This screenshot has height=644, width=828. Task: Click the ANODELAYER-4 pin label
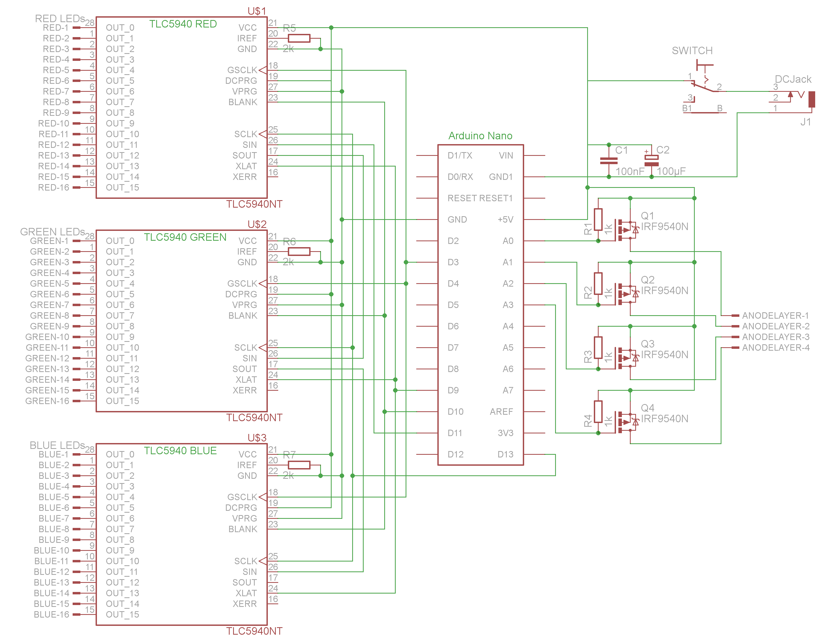[x=776, y=347]
